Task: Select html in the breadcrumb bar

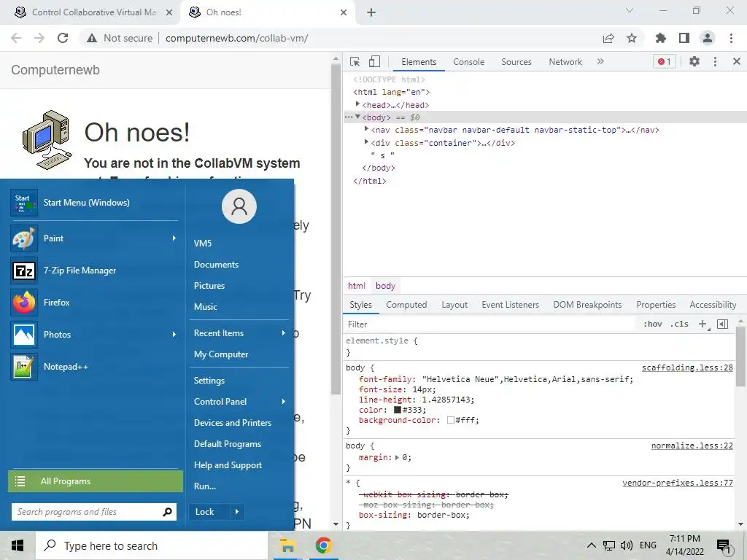Action: pos(356,286)
